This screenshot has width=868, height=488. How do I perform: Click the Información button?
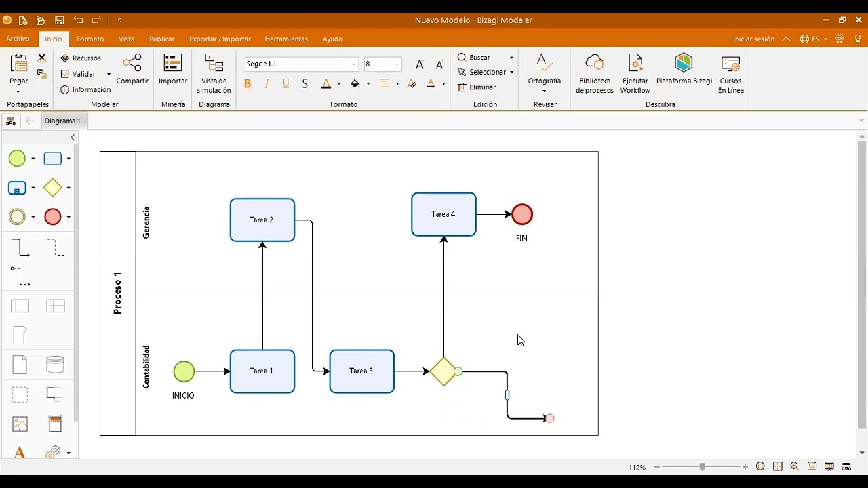pos(85,89)
